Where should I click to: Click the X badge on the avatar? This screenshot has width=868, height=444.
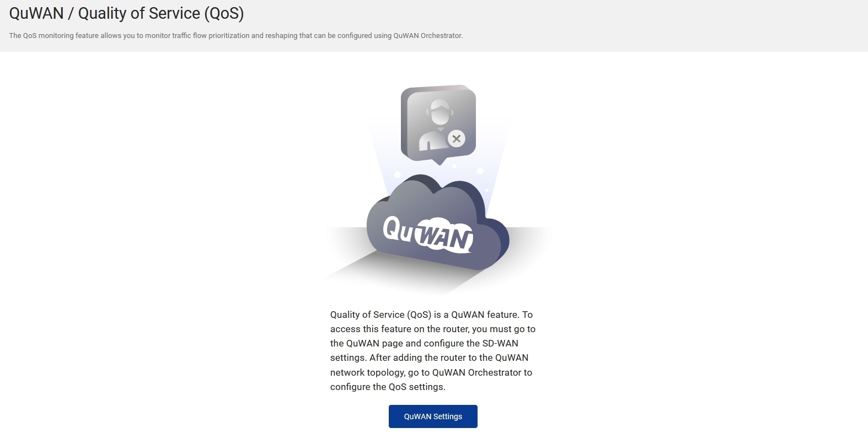tap(456, 139)
